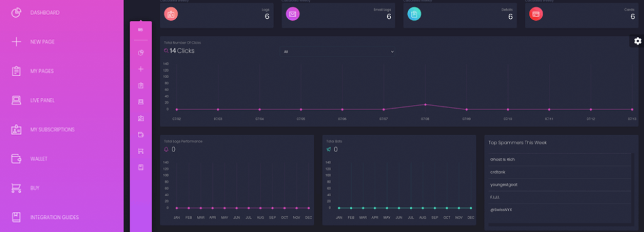The image size is (644, 232).
Task: Click the plus icon in mini sidebar
Action: (141, 69)
